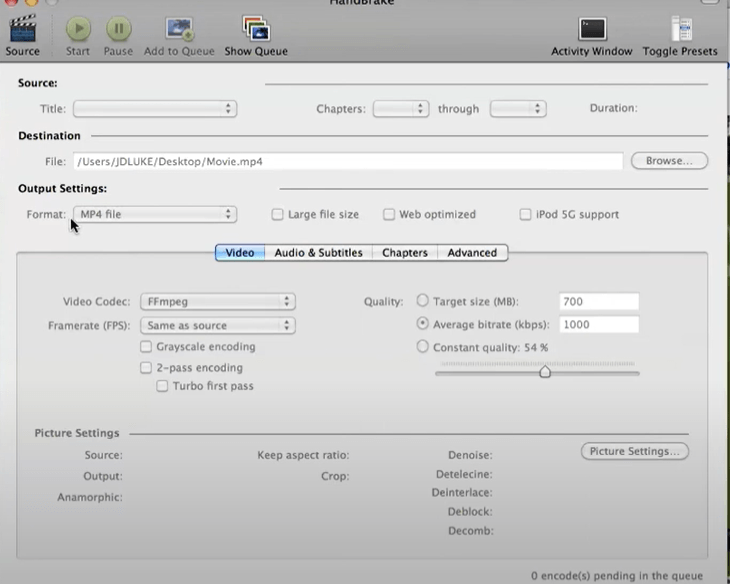Image resolution: width=730 pixels, height=584 pixels.
Task: Select the Average bitrate (kbps) radio button
Action: point(422,323)
